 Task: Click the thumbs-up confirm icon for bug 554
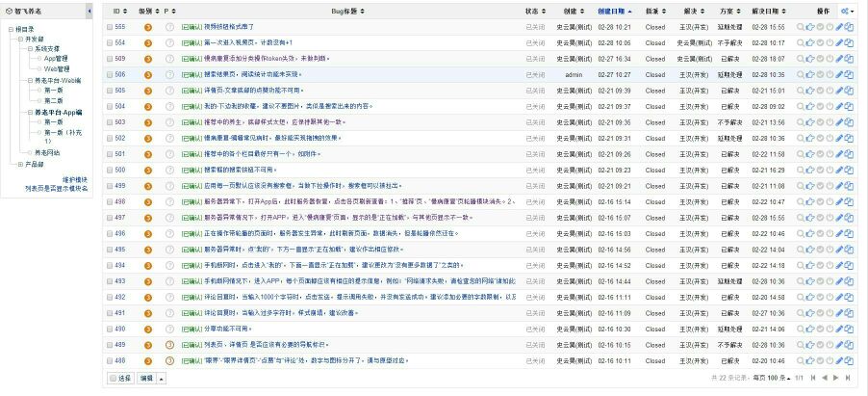click(x=809, y=43)
